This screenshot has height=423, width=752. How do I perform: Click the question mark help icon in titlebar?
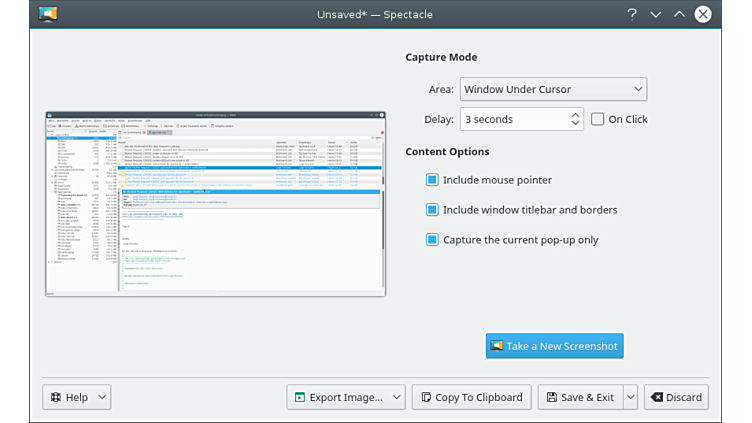(x=632, y=14)
